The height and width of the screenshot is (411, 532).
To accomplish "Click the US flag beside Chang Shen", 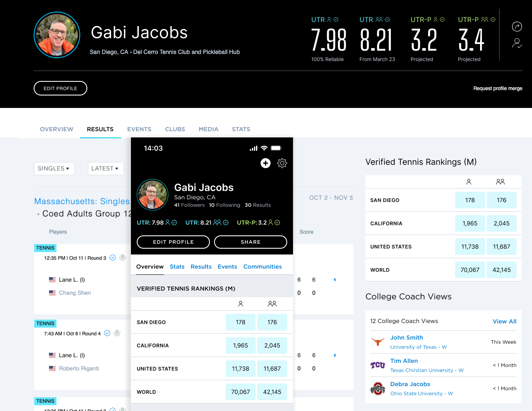I will pos(52,293).
